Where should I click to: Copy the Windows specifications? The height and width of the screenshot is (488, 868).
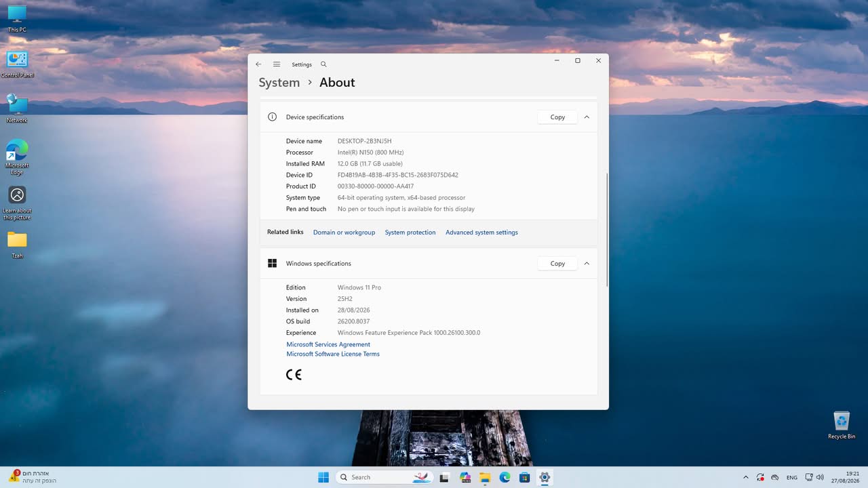pos(557,263)
